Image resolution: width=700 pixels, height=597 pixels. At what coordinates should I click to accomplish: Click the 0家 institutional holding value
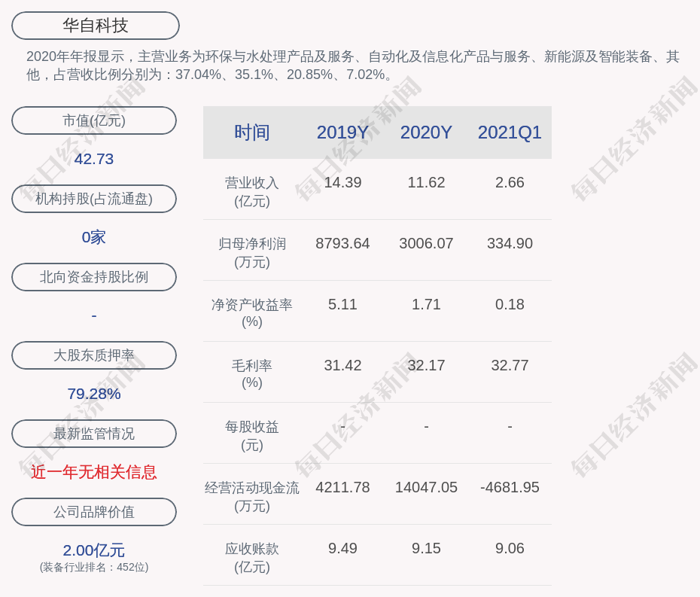tap(94, 237)
